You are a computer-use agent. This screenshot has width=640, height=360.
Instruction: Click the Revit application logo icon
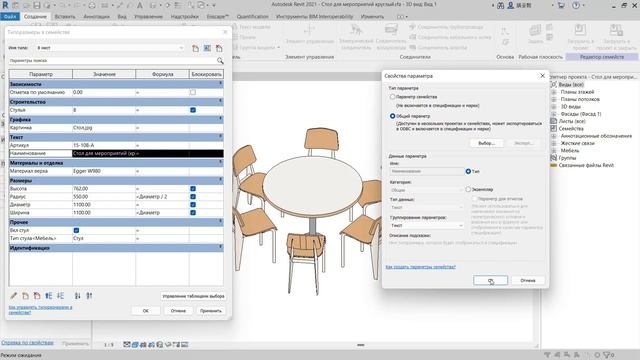[5, 5]
